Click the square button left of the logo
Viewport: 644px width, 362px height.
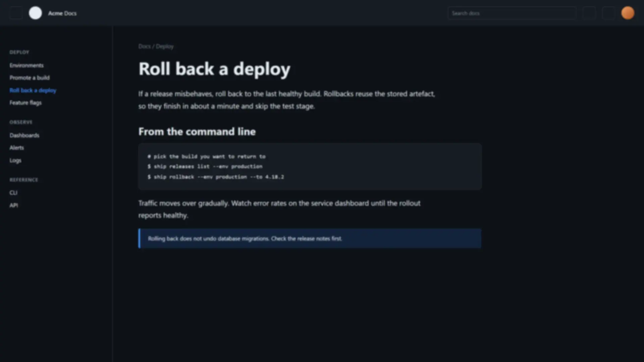pos(16,13)
